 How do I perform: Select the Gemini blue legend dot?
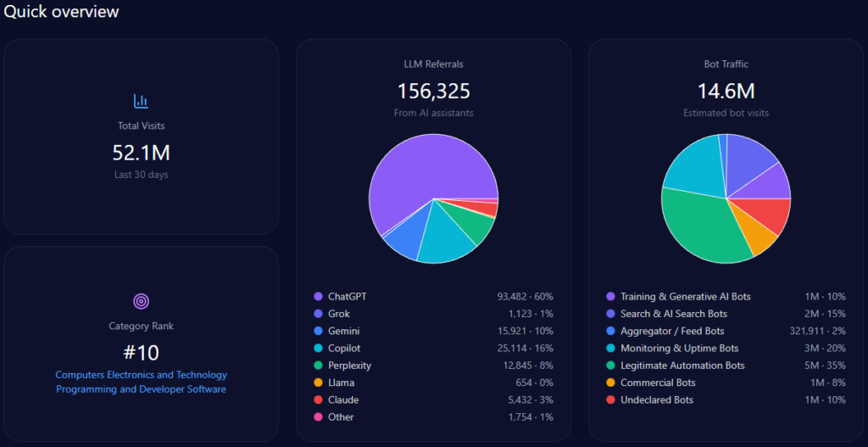(318, 331)
